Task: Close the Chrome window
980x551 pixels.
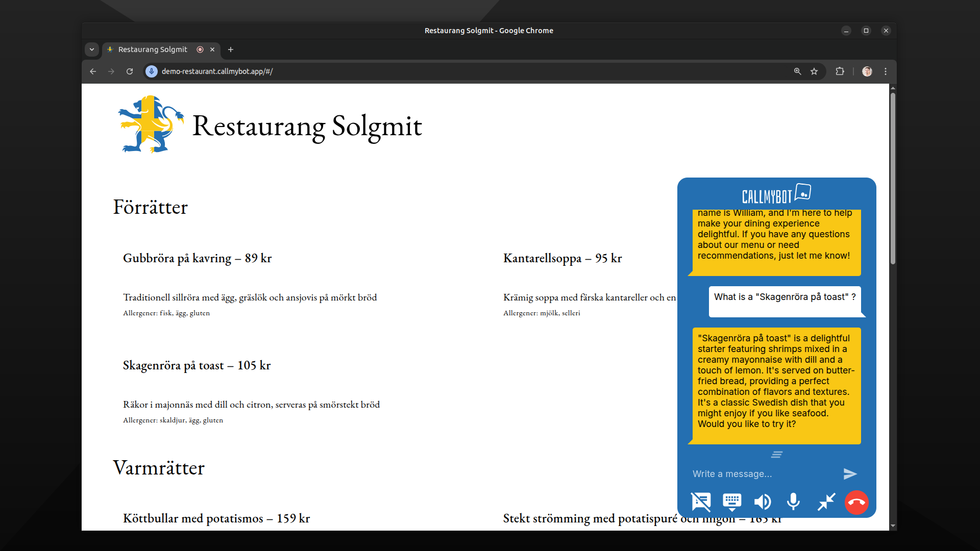Action: click(886, 31)
